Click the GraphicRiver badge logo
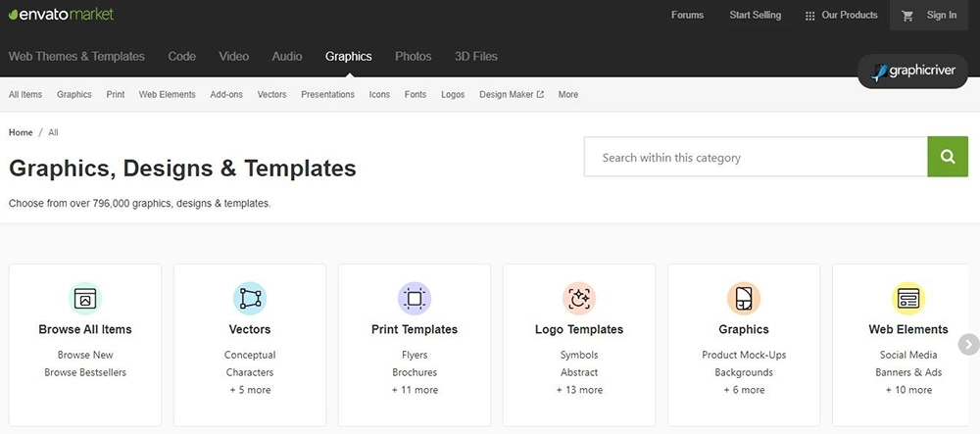 [x=912, y=72]
